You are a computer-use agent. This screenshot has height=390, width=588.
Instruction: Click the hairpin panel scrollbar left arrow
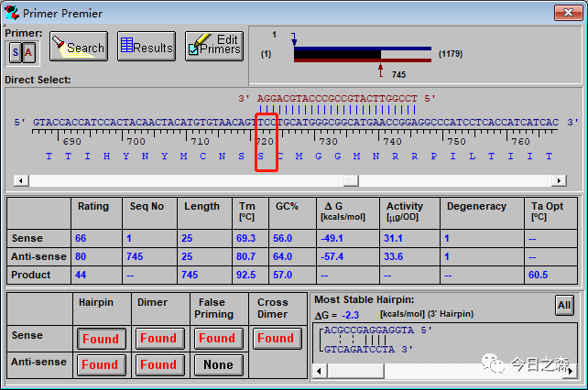[319, 372]
